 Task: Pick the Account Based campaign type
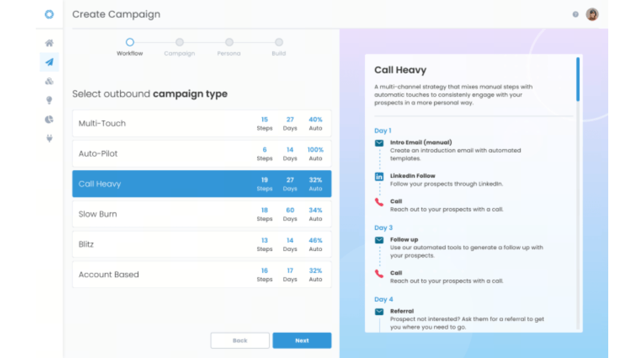tap(202, 274)
